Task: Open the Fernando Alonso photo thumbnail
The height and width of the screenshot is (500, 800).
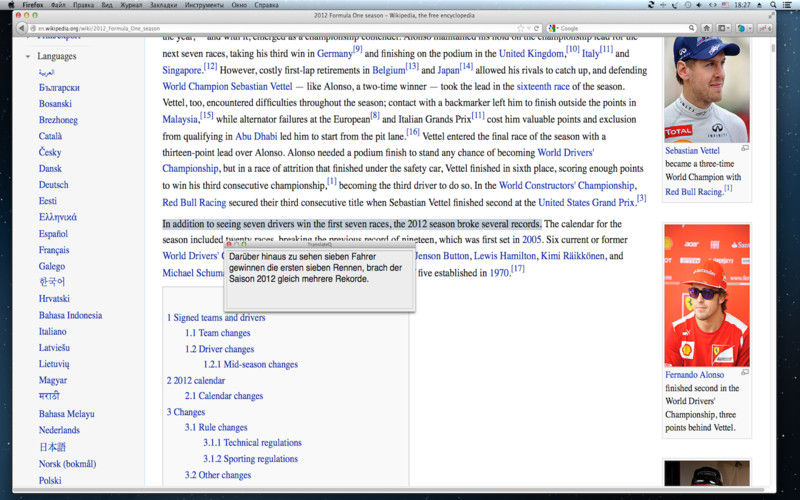Action: coord(707,295)
